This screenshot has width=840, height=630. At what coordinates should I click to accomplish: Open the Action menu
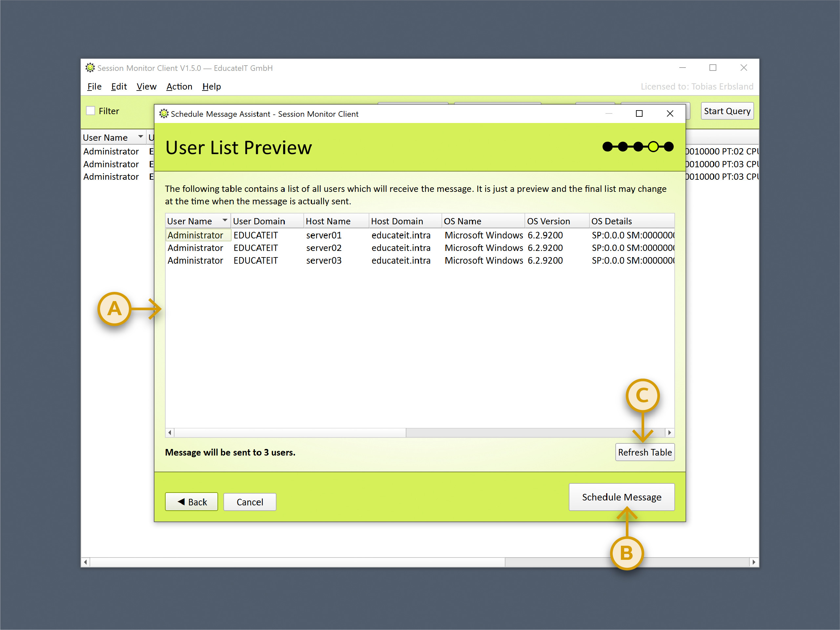tap(179, 87)
